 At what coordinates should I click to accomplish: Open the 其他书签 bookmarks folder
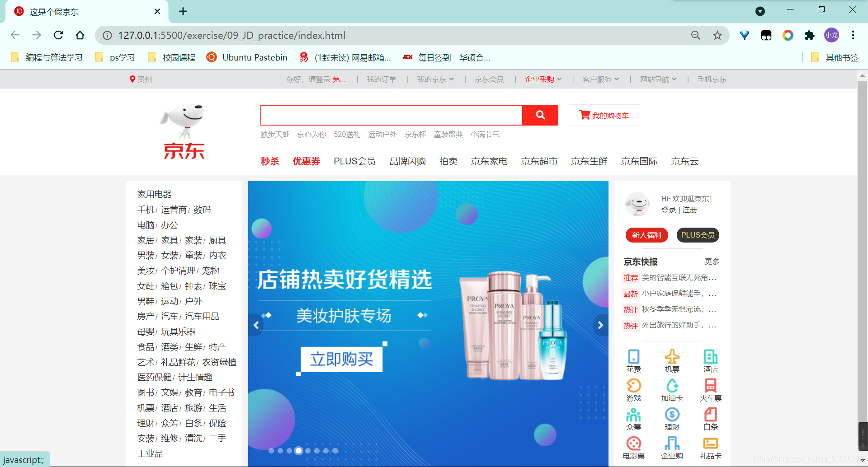835,57
